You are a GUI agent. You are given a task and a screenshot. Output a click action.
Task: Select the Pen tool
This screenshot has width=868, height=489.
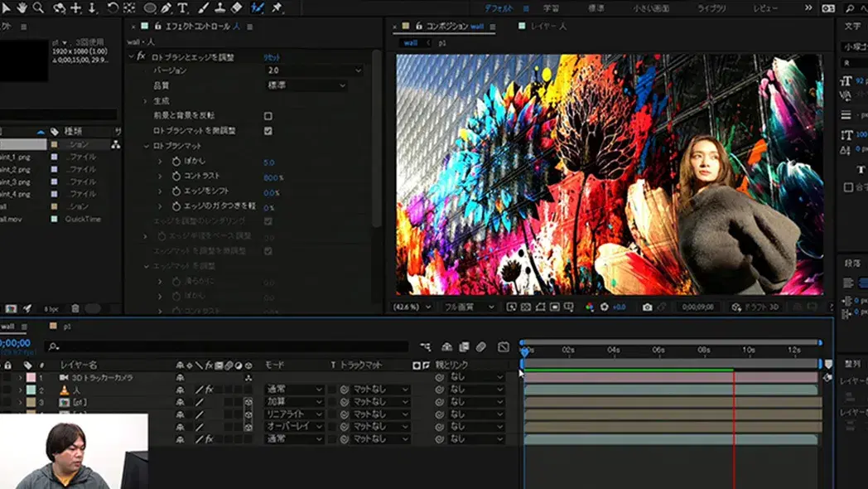click(166, 7)
